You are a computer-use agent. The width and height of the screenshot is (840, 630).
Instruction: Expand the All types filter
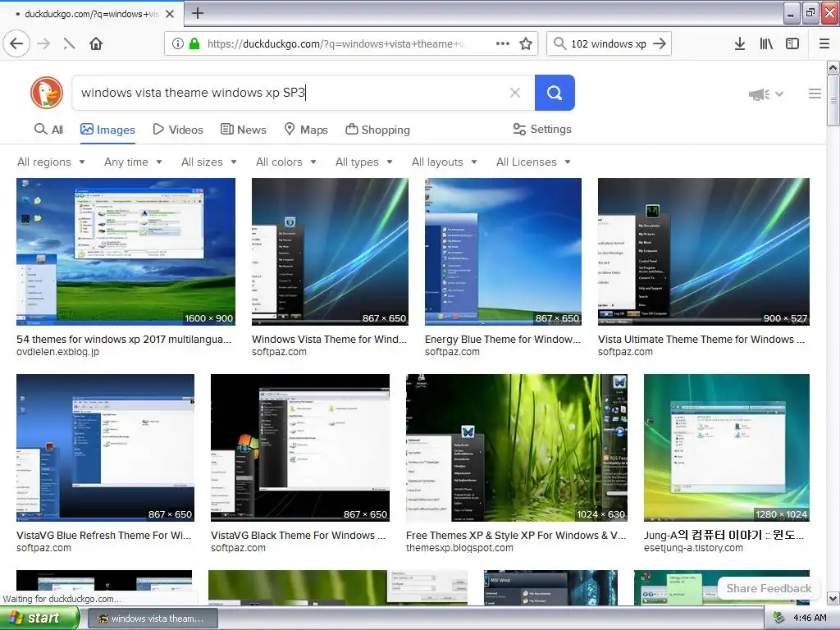(364, 162)
